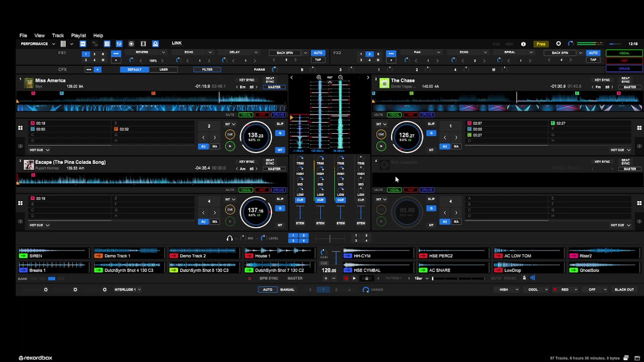This screenshot has height=362, width=644.
Task: Toggle KEY SYNC on deck 1
Action: pos(247,80)
